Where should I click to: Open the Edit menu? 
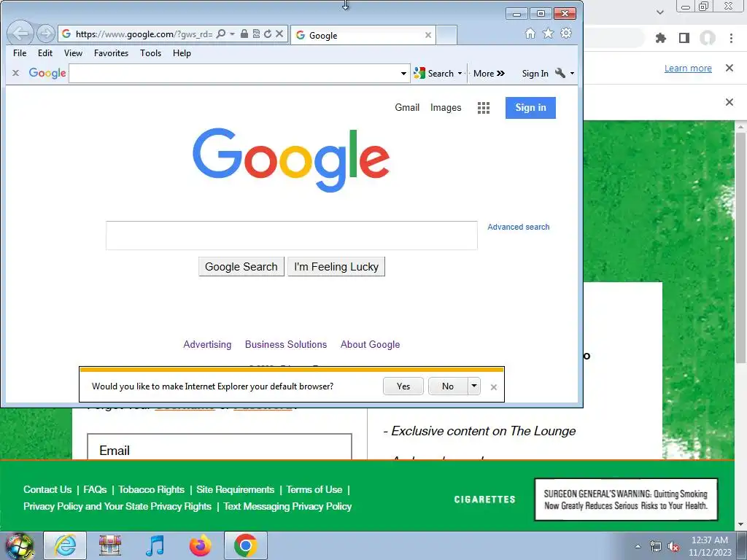45,53
